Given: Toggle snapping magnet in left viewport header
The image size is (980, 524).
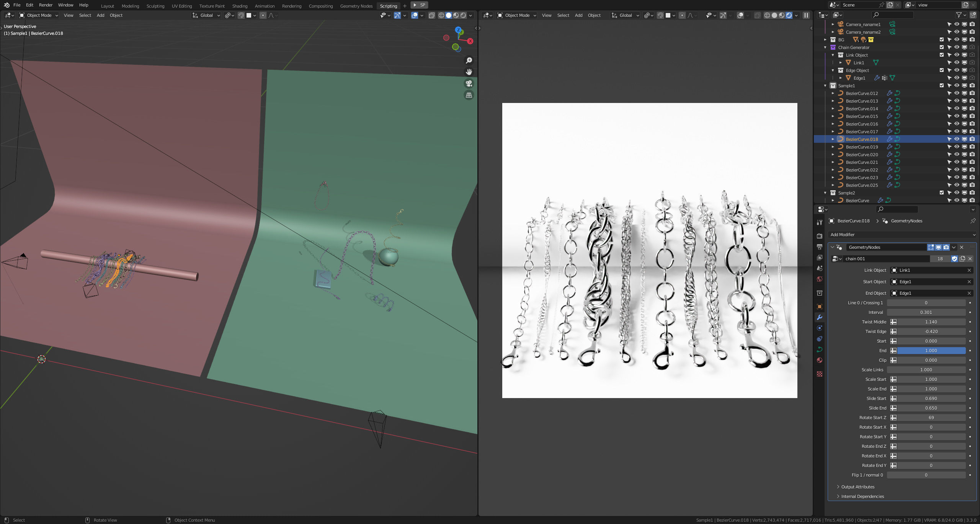Looking at the screenshot, I should pos(241,15).
